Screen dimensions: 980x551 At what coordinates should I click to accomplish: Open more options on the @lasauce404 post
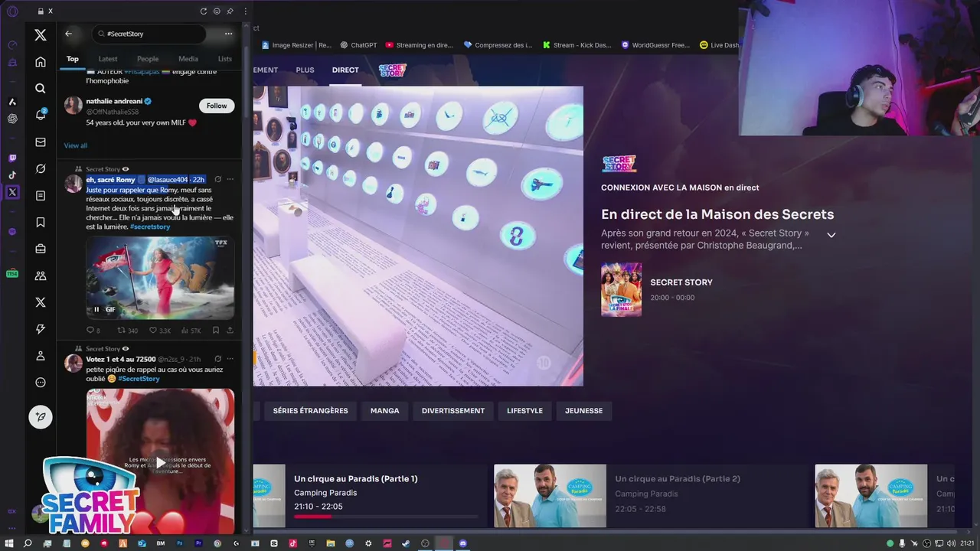[230, 180]
